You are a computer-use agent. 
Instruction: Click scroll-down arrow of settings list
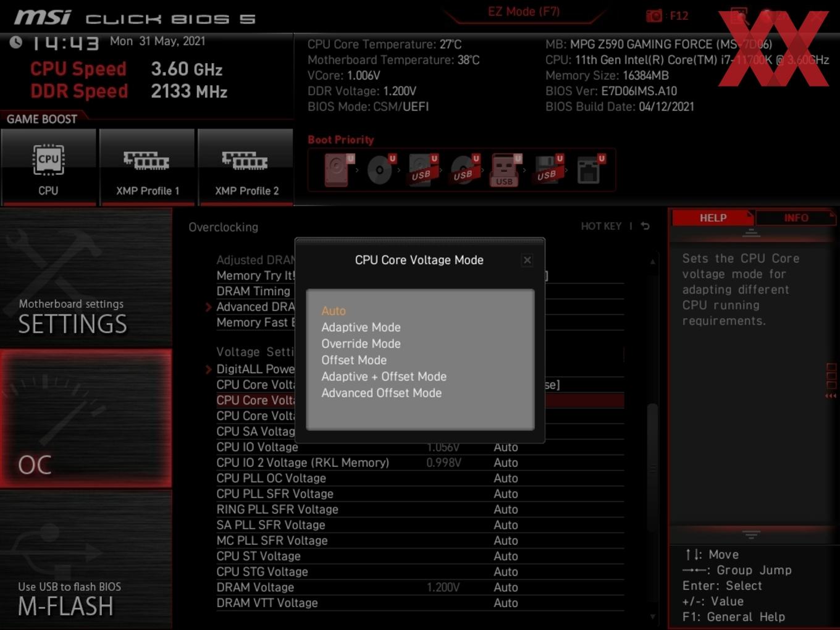(x=652, y=616)
